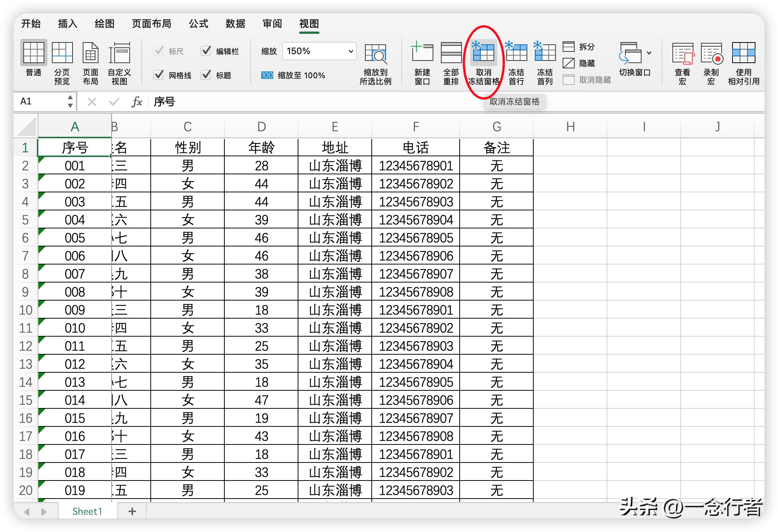
Task: Open the 150% zoom dropdown
Action: click(350, 51)
